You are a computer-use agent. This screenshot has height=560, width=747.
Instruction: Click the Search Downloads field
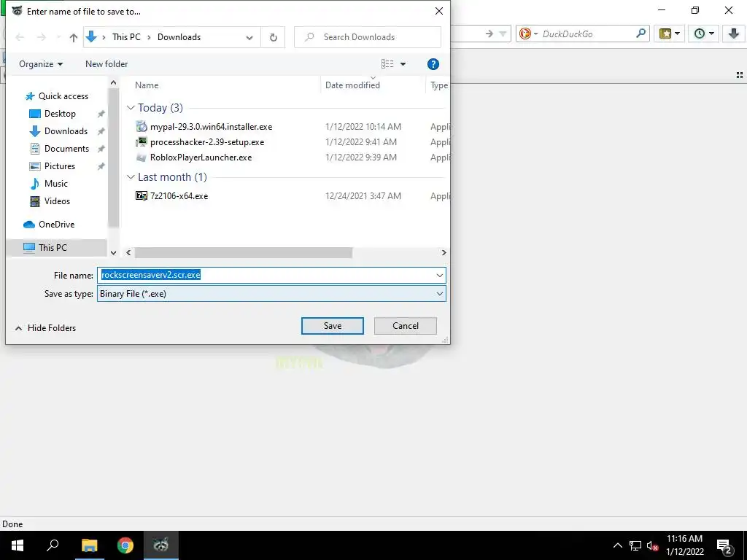(x=368, y=37)
